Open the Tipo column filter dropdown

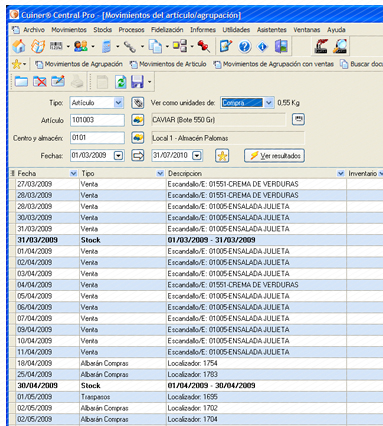click(160, 173)
